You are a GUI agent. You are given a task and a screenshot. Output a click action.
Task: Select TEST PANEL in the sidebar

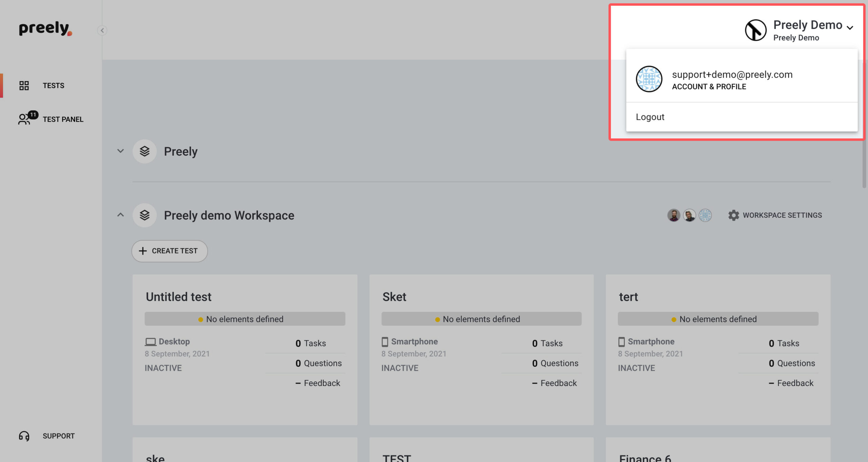[63, 119]
